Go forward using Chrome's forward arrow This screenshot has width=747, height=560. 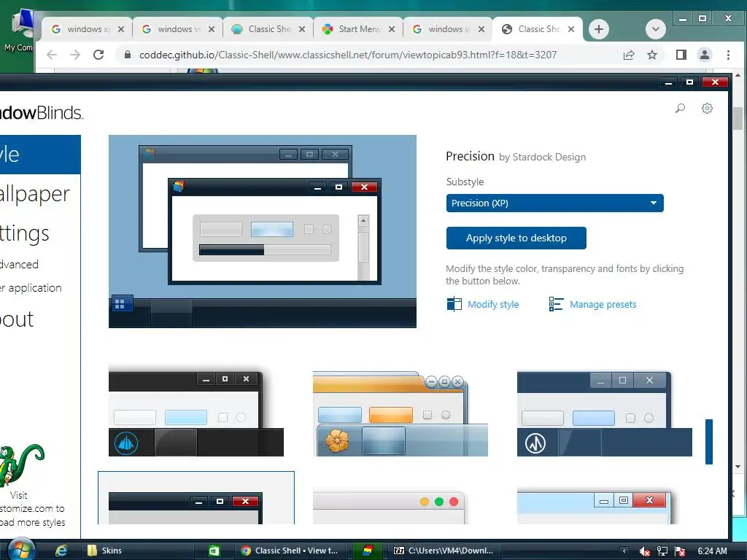tap(75, 55)
